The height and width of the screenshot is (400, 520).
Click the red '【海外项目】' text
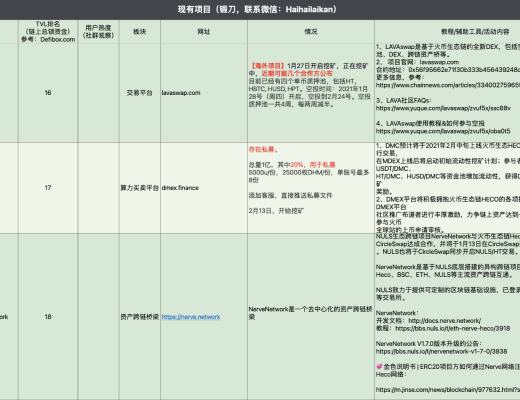pos(267,66)
